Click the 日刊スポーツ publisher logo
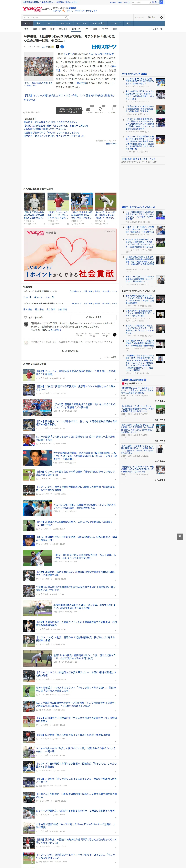Image resolution: width=186 pixels, height=868 pixels. [104, 47]
